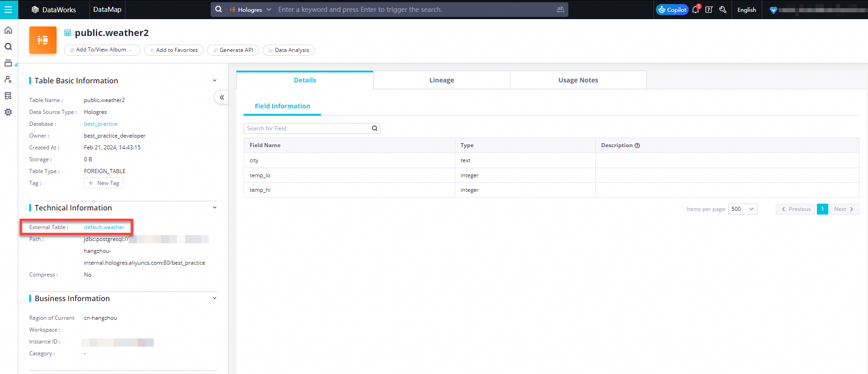Open the wrench tools icon
This screenshot has height=374, width=868.
(723, 10)
